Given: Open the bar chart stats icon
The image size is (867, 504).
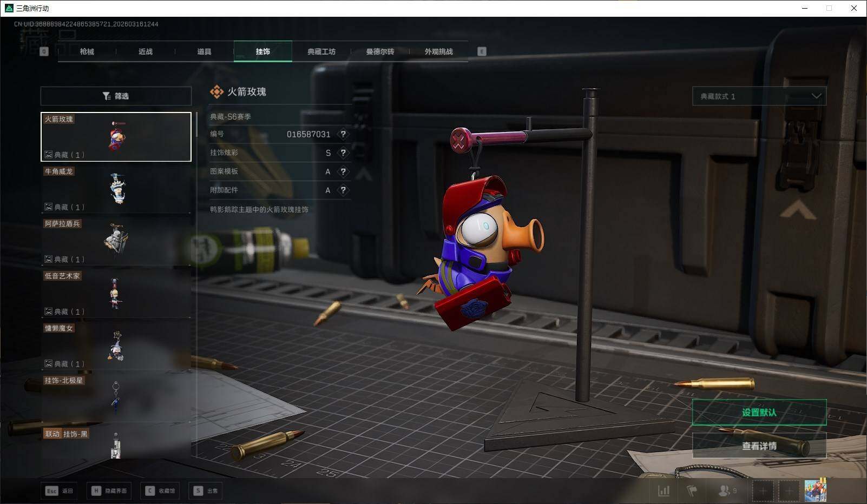Looking at the screenshot, I should point(664,490).
